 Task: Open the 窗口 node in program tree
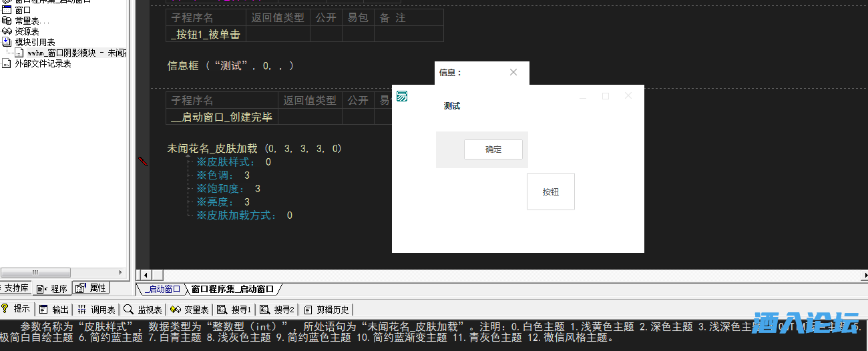pyautogui.click(x=23, y=10)
